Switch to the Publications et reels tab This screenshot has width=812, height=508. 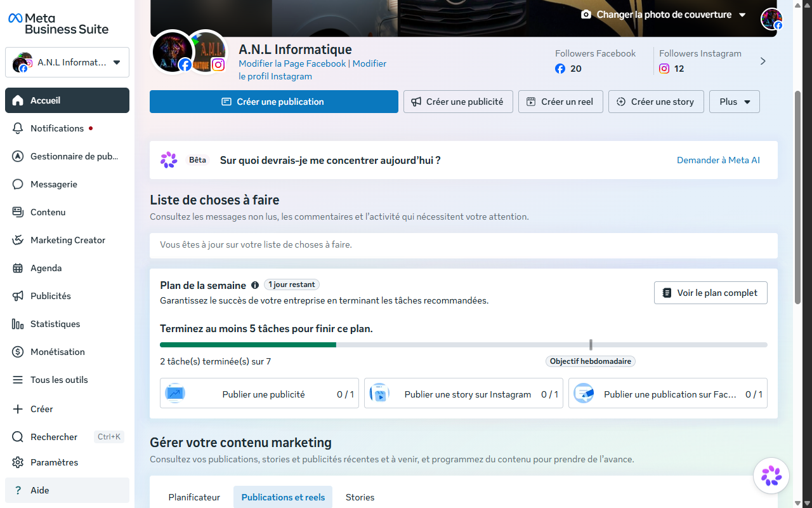[283, 497]
